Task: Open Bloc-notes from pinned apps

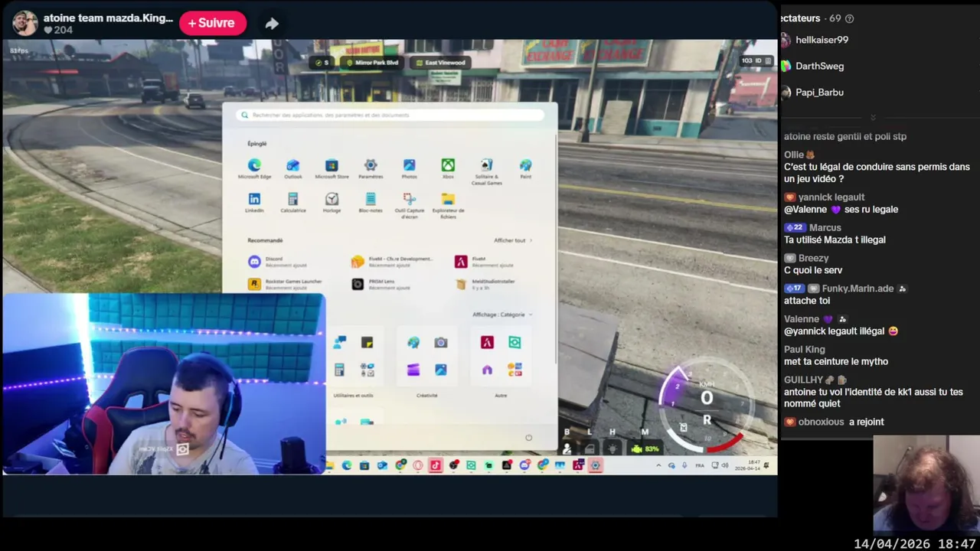Action: click(371, 202)
